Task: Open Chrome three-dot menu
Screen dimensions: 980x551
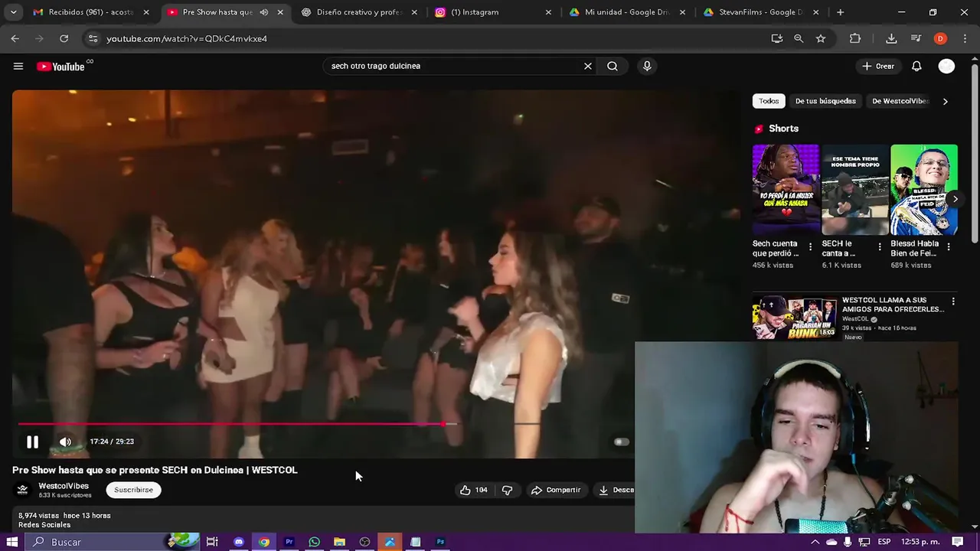Action: coord(965,38)
